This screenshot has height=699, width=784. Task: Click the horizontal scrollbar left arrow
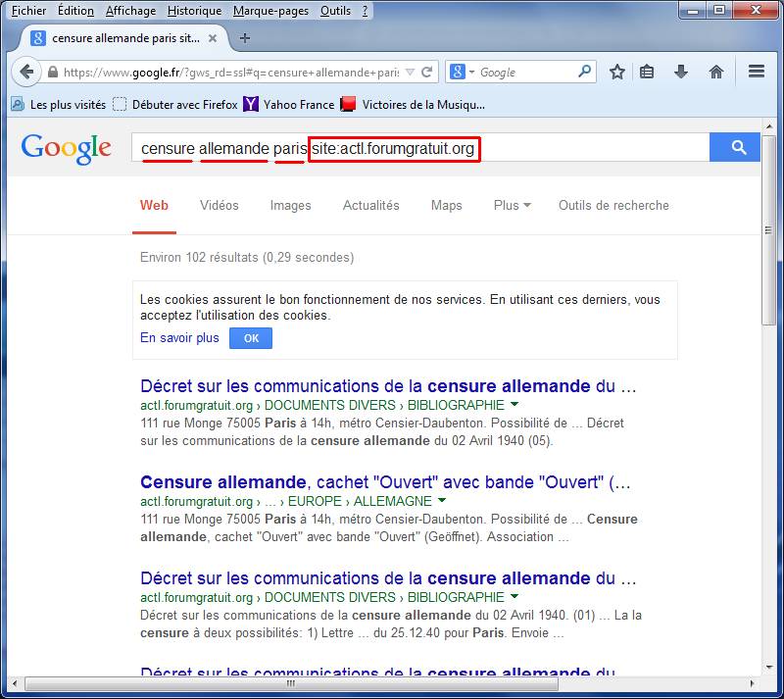pos(15,683)
